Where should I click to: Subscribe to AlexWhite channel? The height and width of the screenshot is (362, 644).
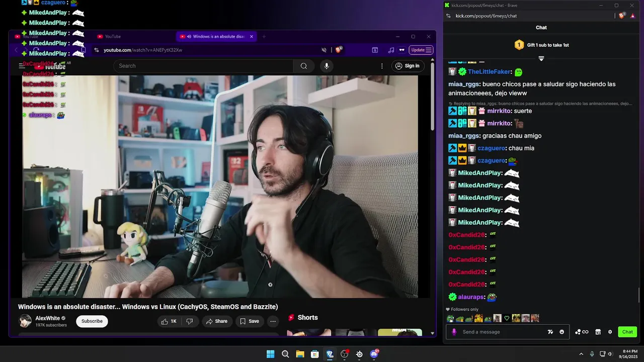[92, 321]
